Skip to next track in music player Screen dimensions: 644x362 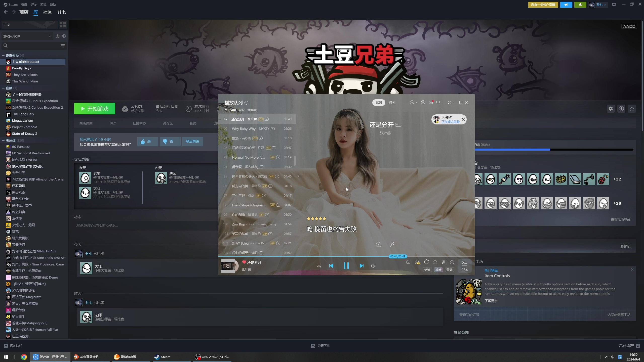point(361,266)
